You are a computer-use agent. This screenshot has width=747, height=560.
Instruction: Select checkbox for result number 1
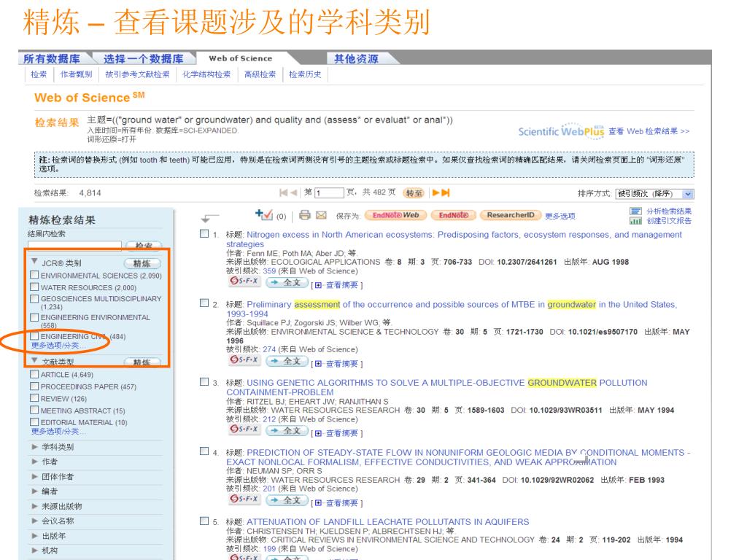pyautogui.click(x=204, y=234)
